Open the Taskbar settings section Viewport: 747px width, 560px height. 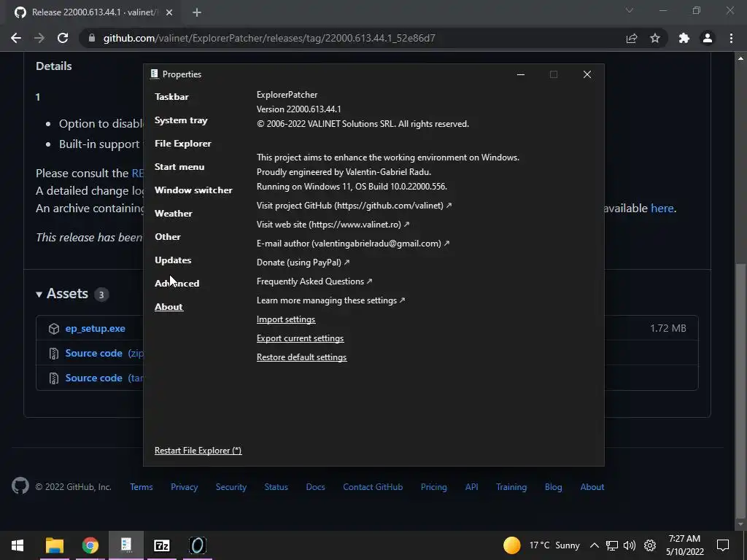(x=171, y=97)
